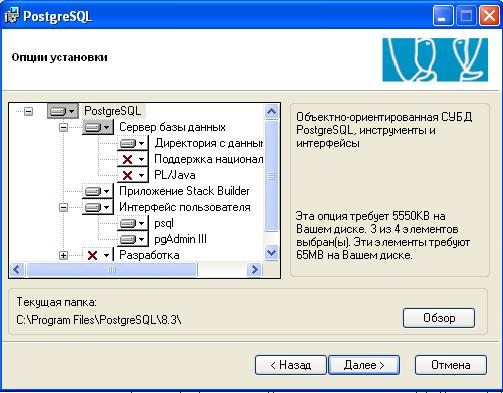503x393 pixels.
Task: Open the install-state icon for the PostgreSQL root feature
Action: click(x=63, y=111)
